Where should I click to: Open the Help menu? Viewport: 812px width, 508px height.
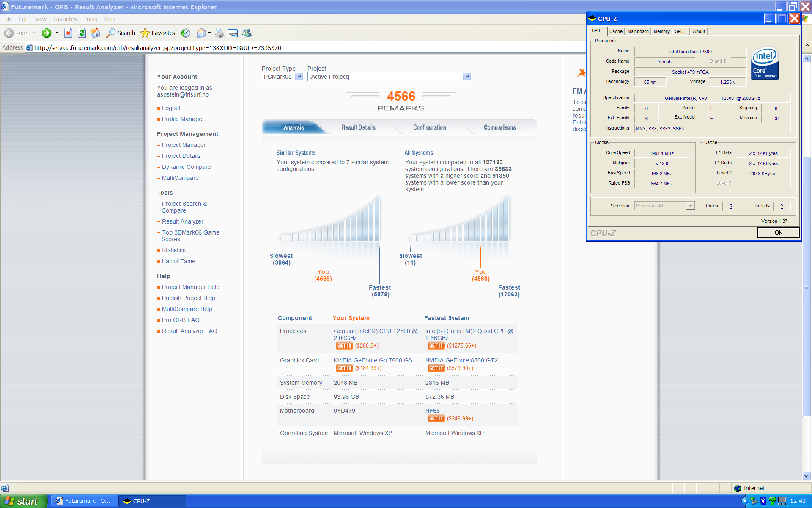[109, 19]
